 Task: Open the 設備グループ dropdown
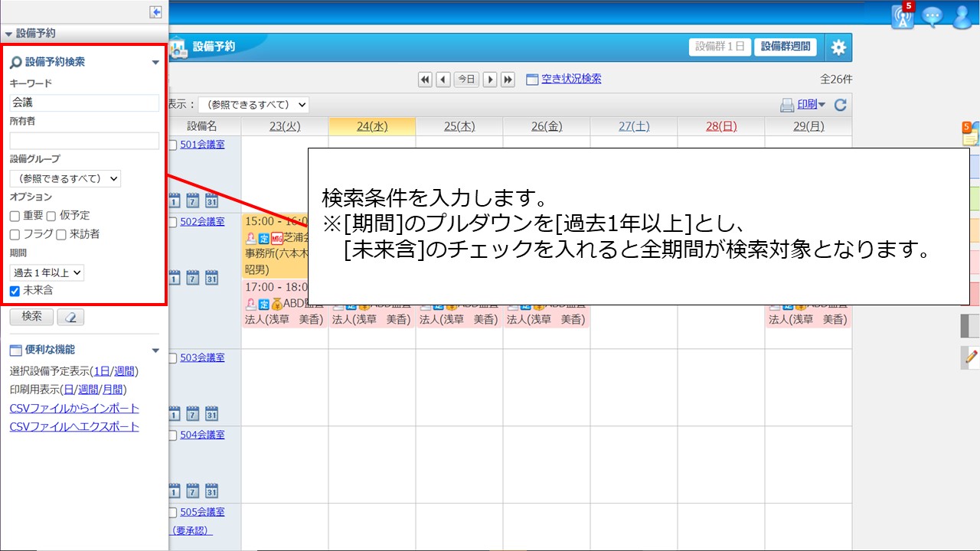[x=65, y=178]
